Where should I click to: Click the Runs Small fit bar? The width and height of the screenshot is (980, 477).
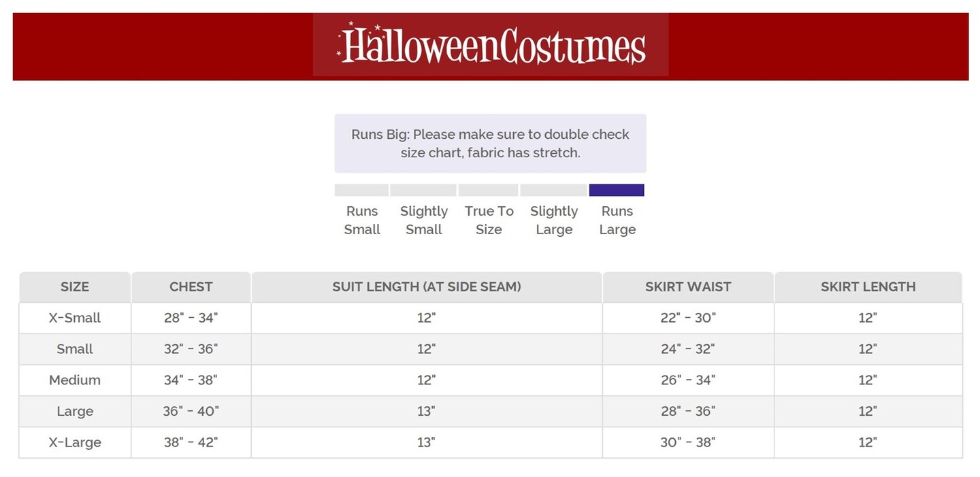click(x=361, y=190)
